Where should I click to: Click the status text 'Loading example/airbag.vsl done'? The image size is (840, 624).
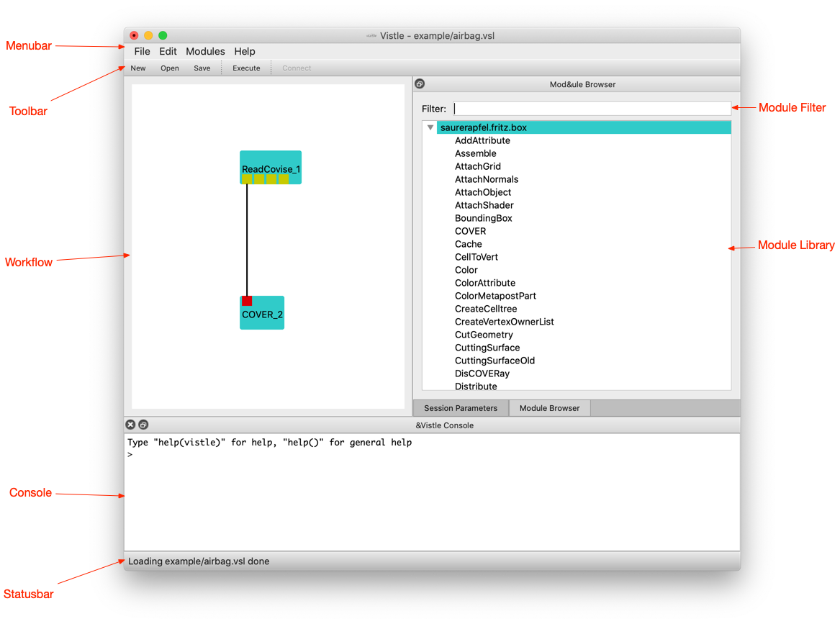click(199, 561)
